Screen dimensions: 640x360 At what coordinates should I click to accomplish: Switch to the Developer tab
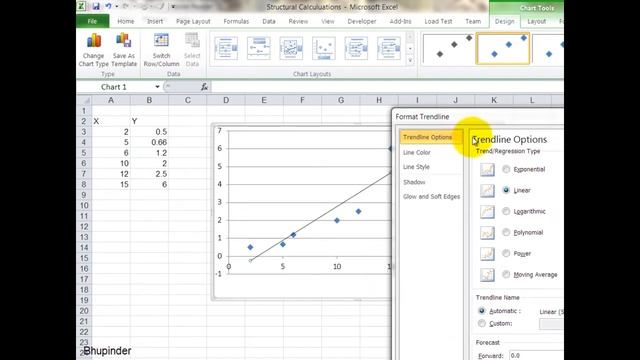[x=362, y=21]
